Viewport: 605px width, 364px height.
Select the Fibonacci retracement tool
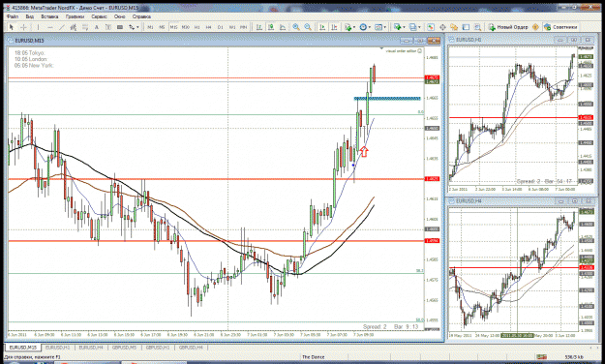[85, 27]
